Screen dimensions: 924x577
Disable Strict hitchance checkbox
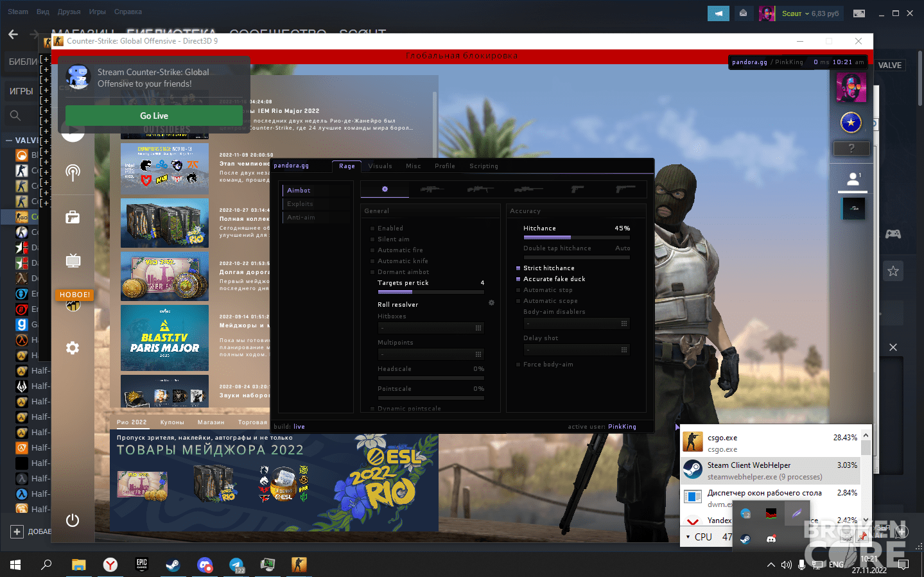pyautogui.click(x=518, y=268)
